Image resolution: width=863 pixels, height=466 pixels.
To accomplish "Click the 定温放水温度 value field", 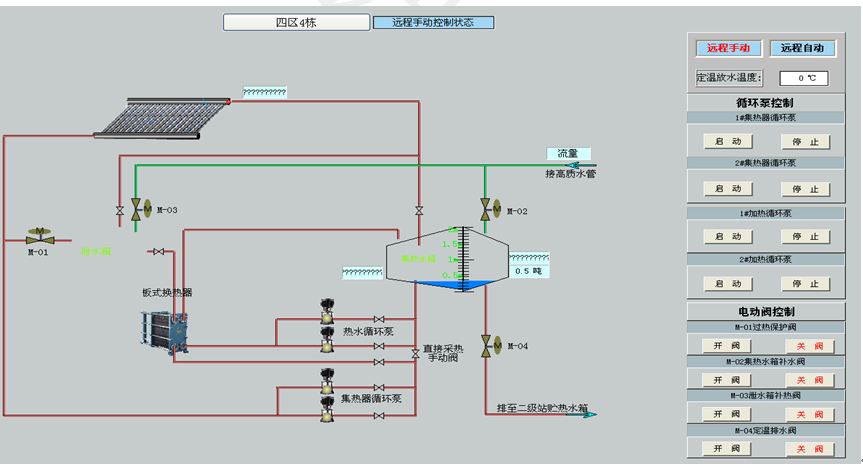I will [x=804, y=78].
